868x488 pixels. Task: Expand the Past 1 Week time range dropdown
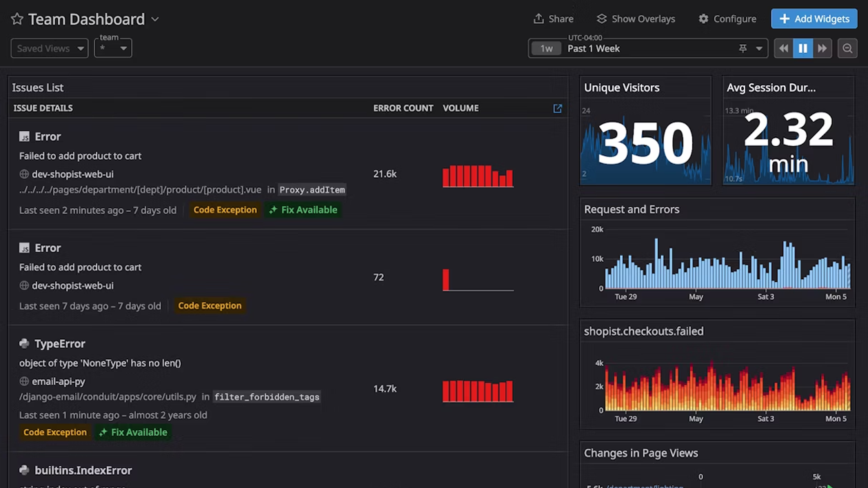coord(759,48)
